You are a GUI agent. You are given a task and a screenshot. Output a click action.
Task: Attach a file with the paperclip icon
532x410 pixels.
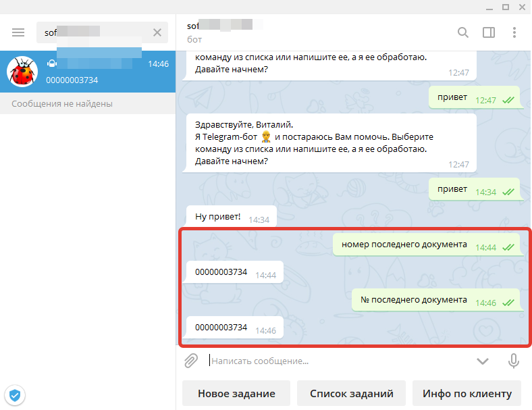191,361
